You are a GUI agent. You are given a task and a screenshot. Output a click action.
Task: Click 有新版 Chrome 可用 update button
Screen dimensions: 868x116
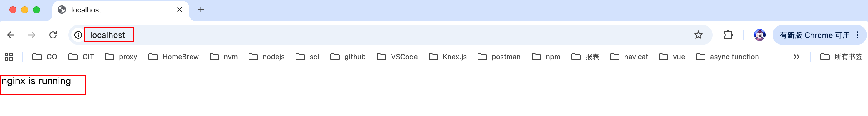pyautogui.click(x=814, y=35)
